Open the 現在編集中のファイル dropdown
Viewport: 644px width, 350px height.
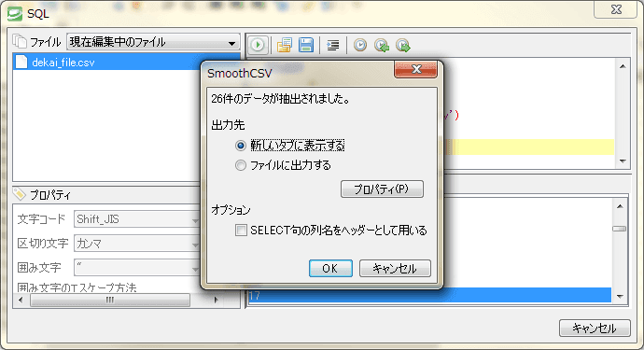(153, 42)
